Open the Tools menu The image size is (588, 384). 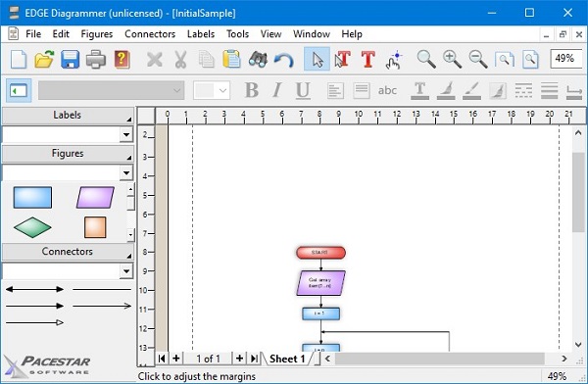(x=237, y=34)
